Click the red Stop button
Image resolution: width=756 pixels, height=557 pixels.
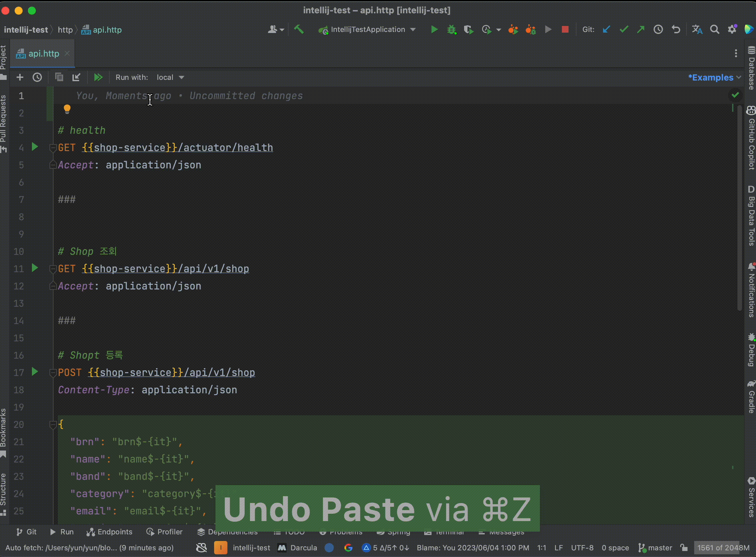coord(565,30)
